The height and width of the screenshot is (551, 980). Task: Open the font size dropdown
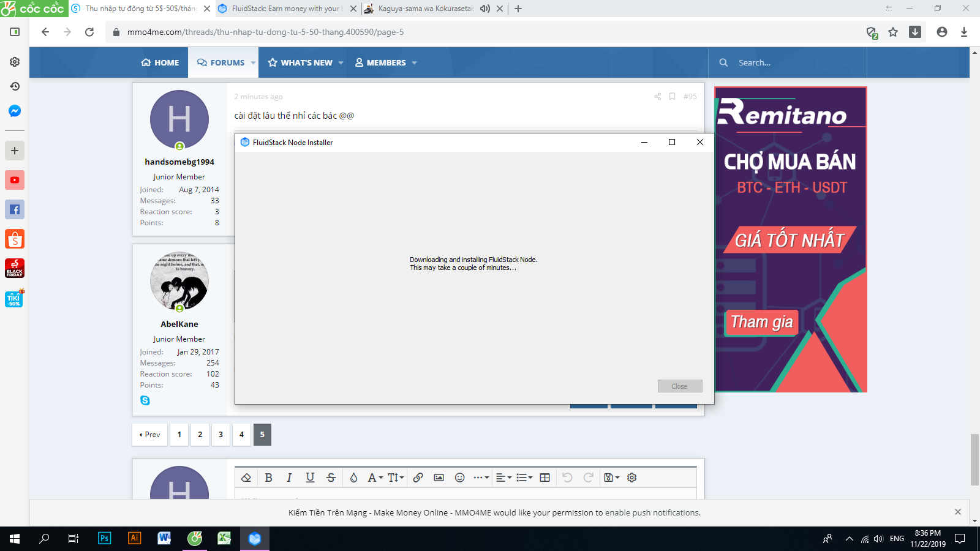tap(396, 478)
